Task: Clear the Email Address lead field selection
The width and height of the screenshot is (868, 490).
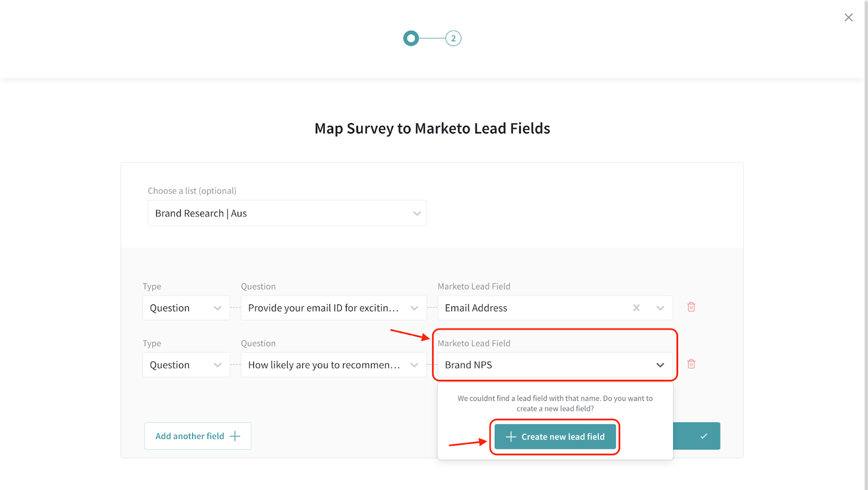Action: [636, 308]
